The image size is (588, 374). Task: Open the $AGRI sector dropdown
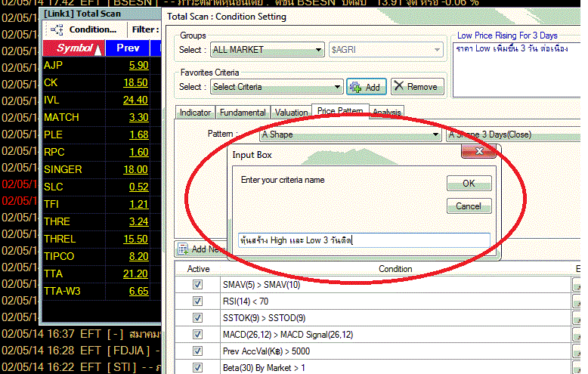[x=386, y=49]
